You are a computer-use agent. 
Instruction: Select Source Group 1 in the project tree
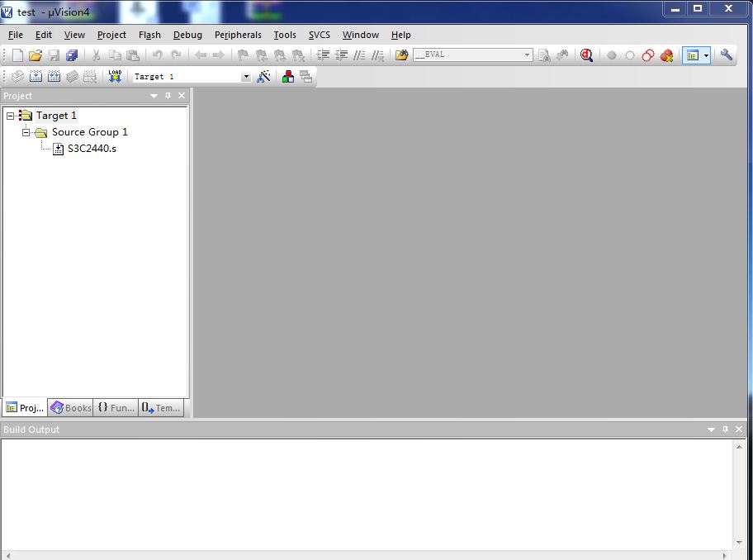[x=90, y=132]
